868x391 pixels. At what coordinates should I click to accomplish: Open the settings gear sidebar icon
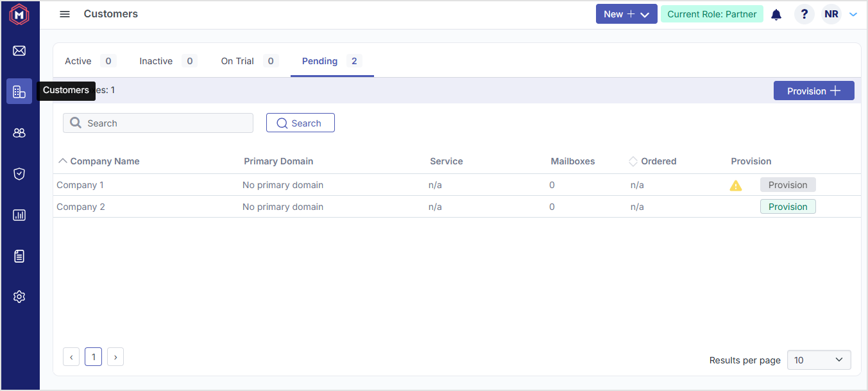(19, 297)
